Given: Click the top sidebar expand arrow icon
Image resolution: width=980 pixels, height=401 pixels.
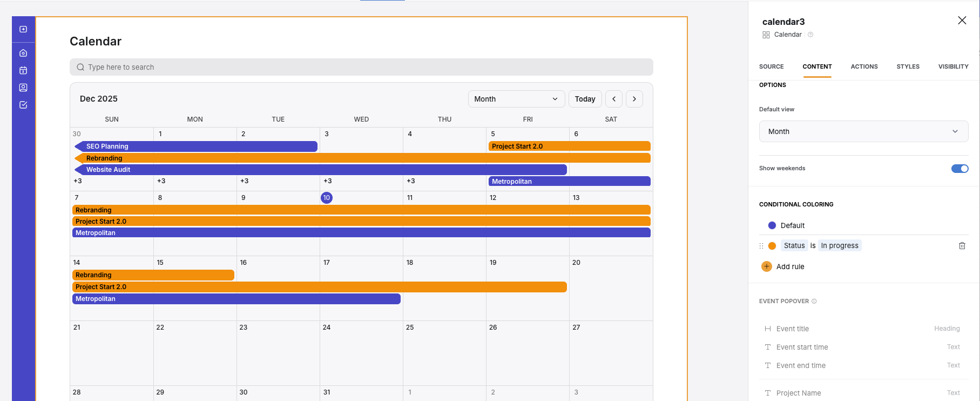Looking at the screenshot, I should pyautogui.click(x=23, y=29).
